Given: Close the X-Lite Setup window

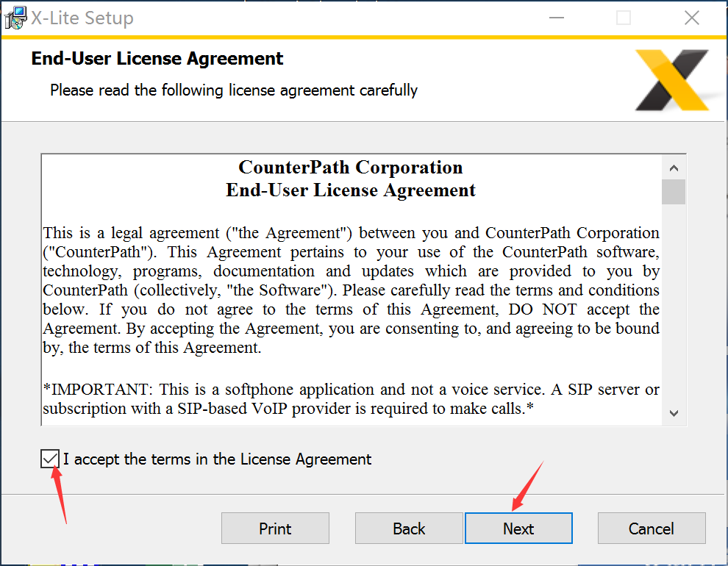Looking at the screenshot, I should click(x=692, y=18).
